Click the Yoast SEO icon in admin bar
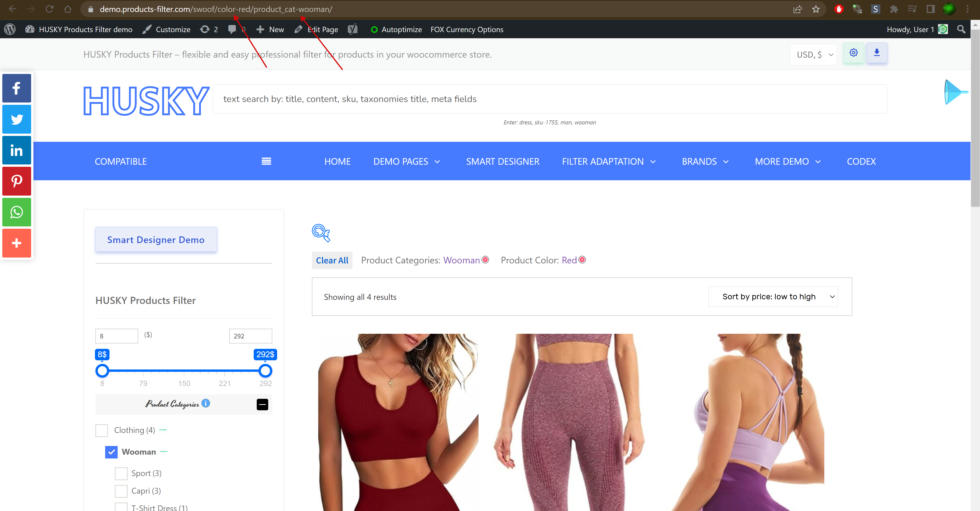The width and height of the screenshot is (980, 511). point(353,29)
